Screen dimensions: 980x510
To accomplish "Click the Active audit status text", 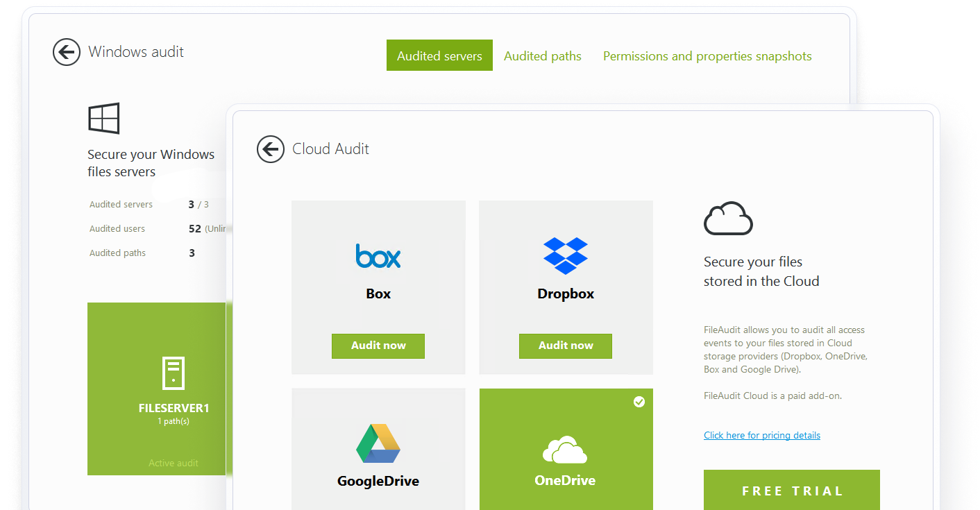I will (x=174, y=463).
